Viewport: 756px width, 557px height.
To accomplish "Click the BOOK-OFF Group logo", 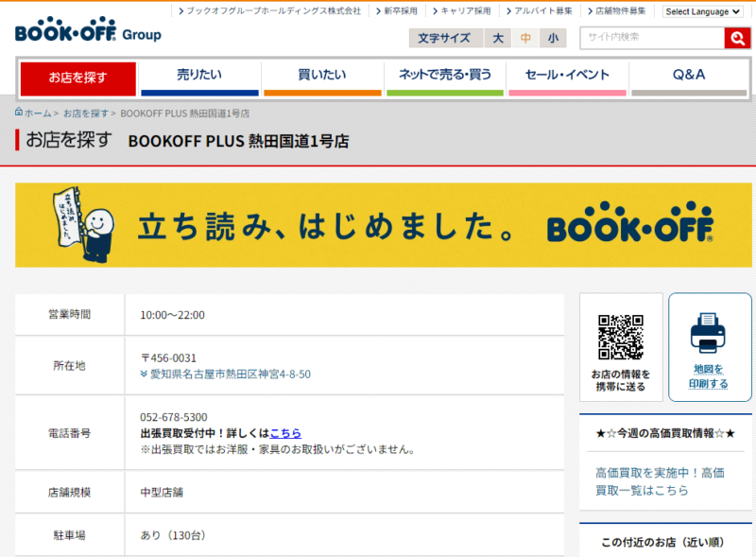I will 88,30.
